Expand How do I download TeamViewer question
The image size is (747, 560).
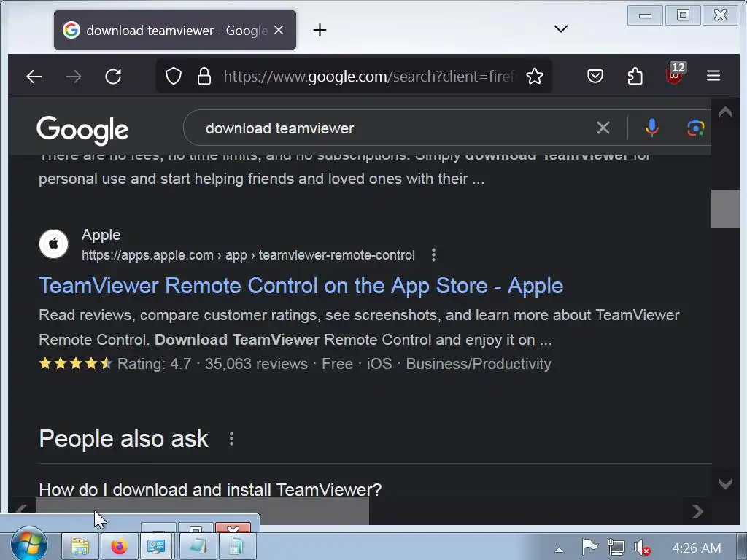pos(210,489)
